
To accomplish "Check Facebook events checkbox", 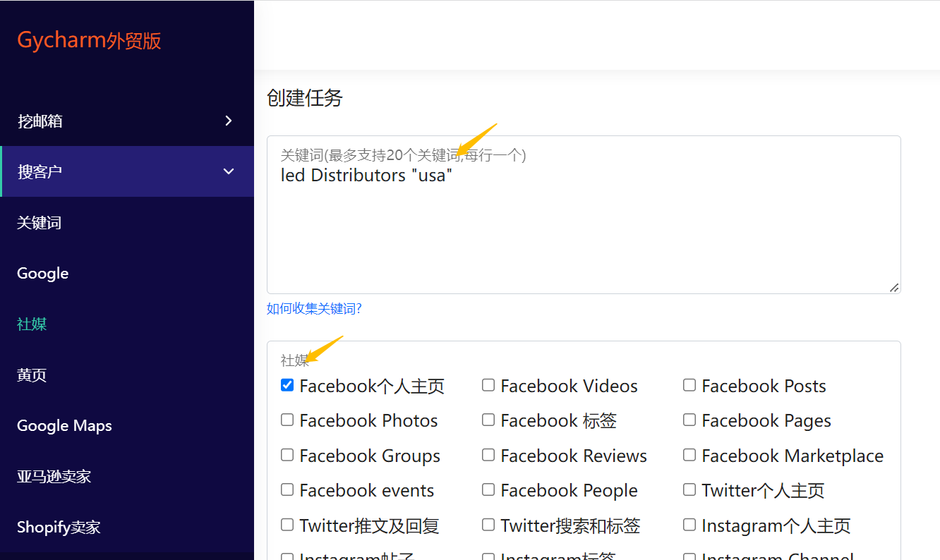I will pos(287,489).
